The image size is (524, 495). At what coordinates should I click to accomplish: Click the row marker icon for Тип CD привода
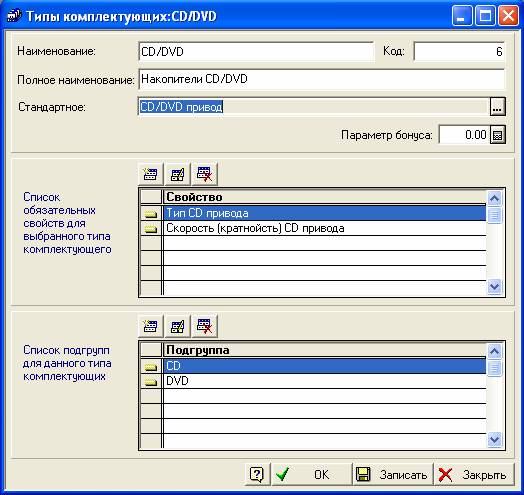coord(151,213)
